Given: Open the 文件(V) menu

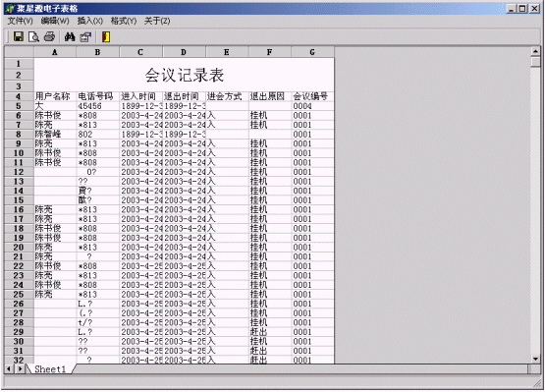Looking at the screenshot, I should pos(21,21).
